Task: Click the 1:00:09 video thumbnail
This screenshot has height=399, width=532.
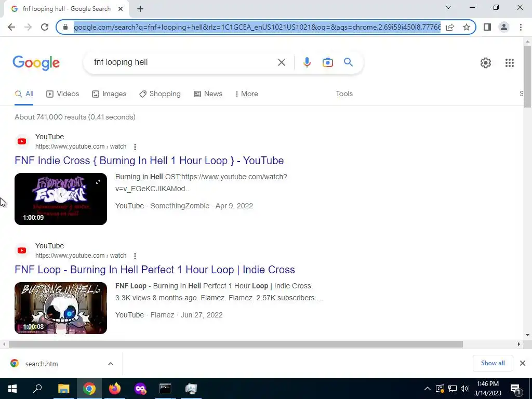Action: tap(61, 199)
